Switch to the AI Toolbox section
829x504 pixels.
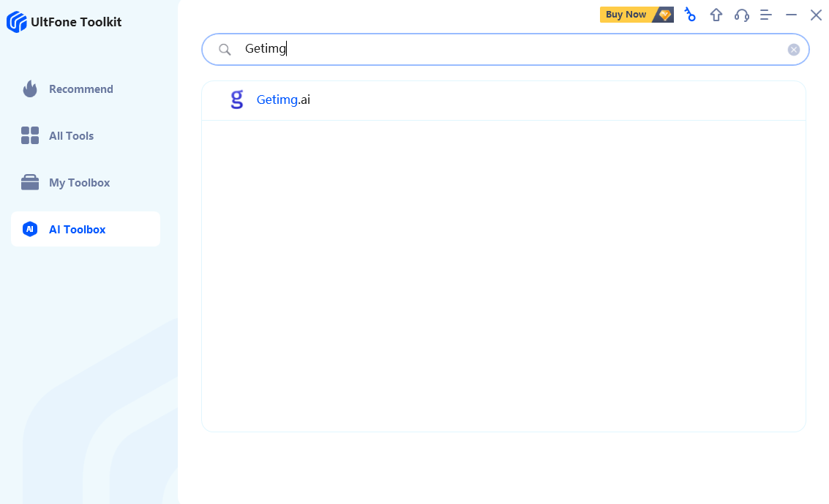coord(77,229)
